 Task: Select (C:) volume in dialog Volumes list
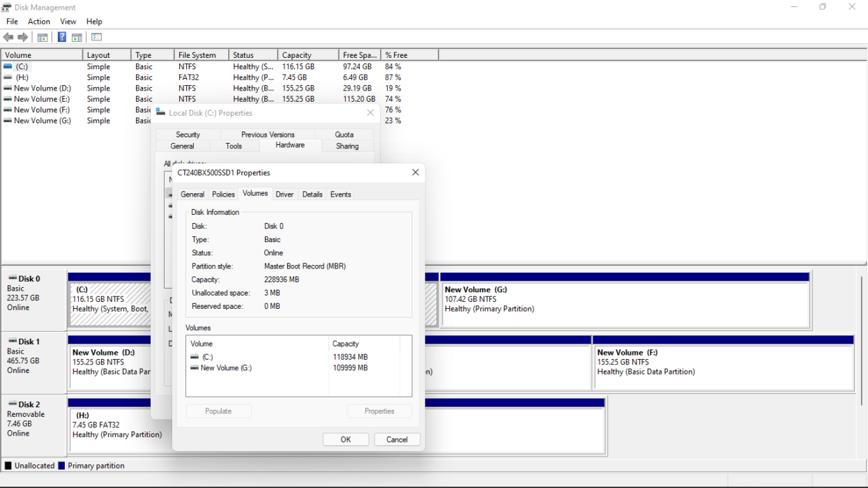tap(207, 357)
